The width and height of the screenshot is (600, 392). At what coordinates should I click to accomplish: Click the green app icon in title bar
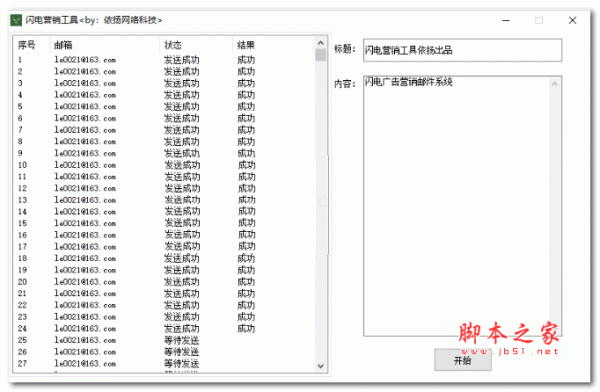(16, 20)
